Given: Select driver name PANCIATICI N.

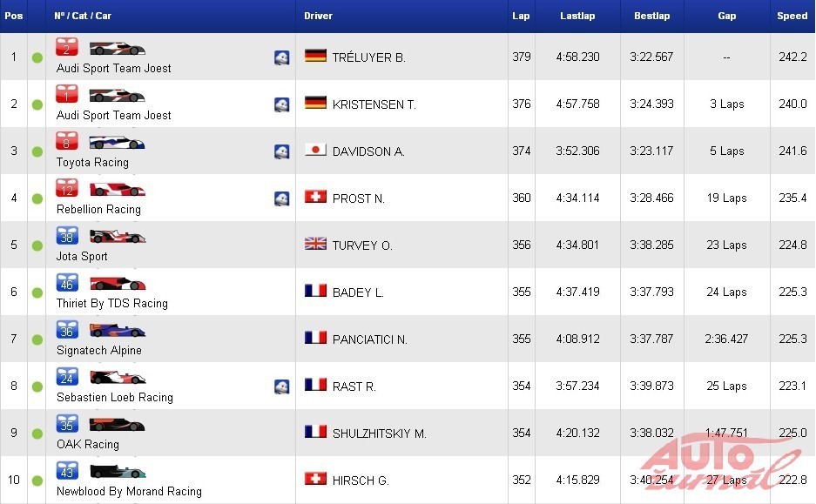Looking at the screenshot, I should (369, 339).
